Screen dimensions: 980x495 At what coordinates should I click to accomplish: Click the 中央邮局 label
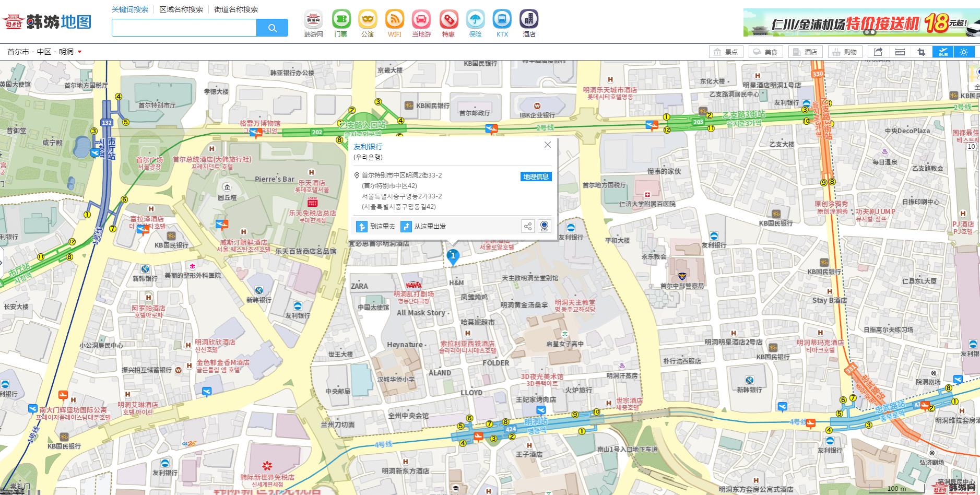338,391
